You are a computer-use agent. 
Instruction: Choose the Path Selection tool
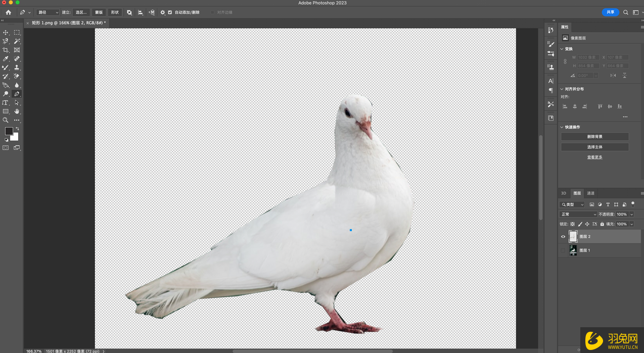coord(17,103)
